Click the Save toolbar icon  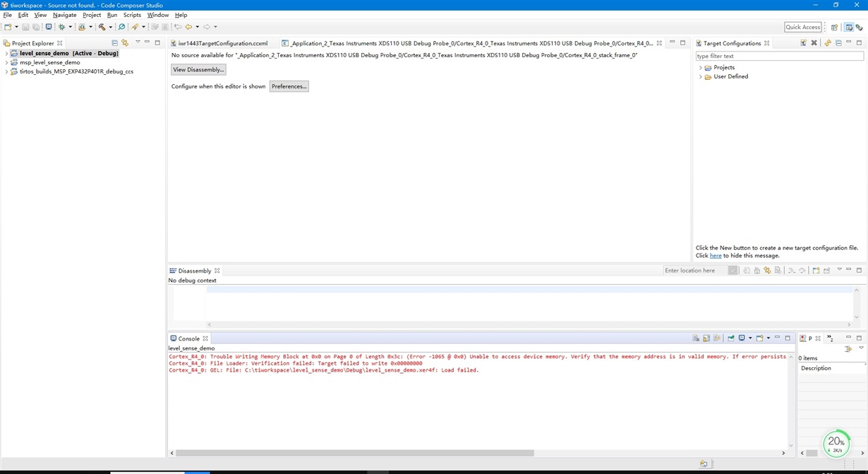pyautogui.click(x=25, y=27)
